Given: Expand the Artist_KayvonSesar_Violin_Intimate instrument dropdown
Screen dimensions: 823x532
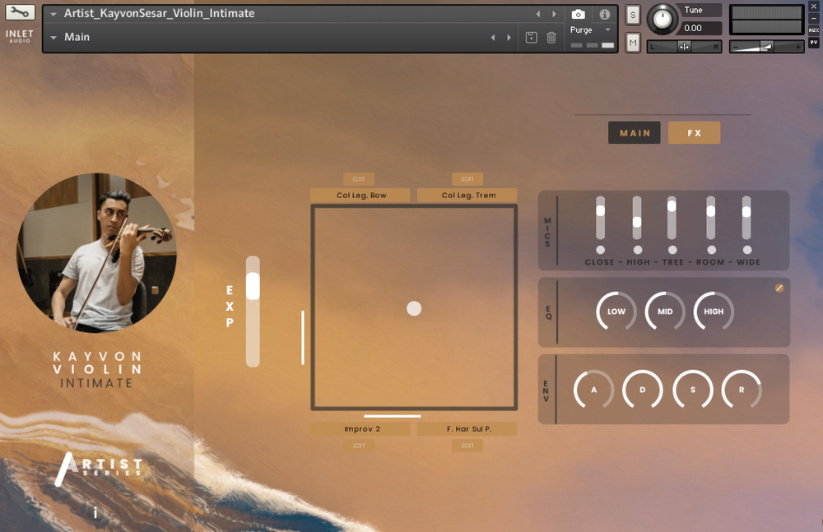Looking at the screenshot, I should [53, 14].
